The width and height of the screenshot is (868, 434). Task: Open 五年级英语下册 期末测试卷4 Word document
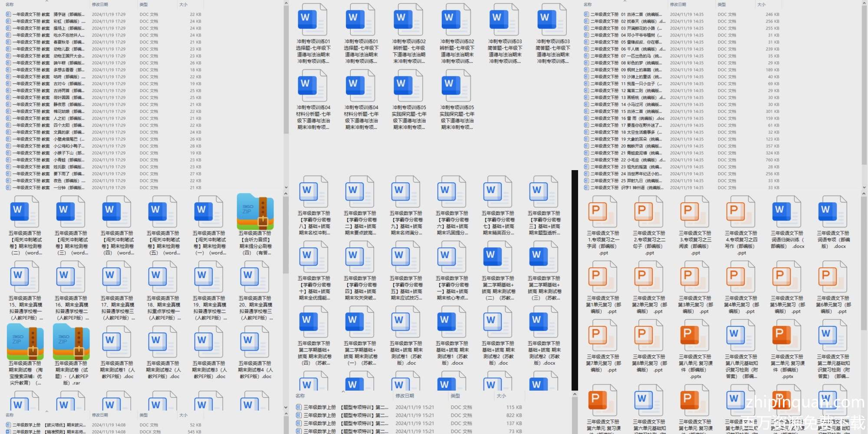(255, 342)
